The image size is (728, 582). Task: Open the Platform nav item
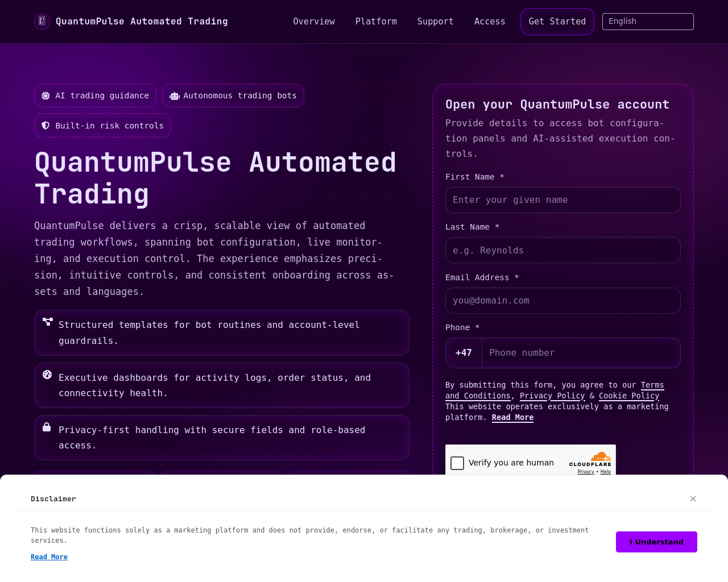pos(376,22)
